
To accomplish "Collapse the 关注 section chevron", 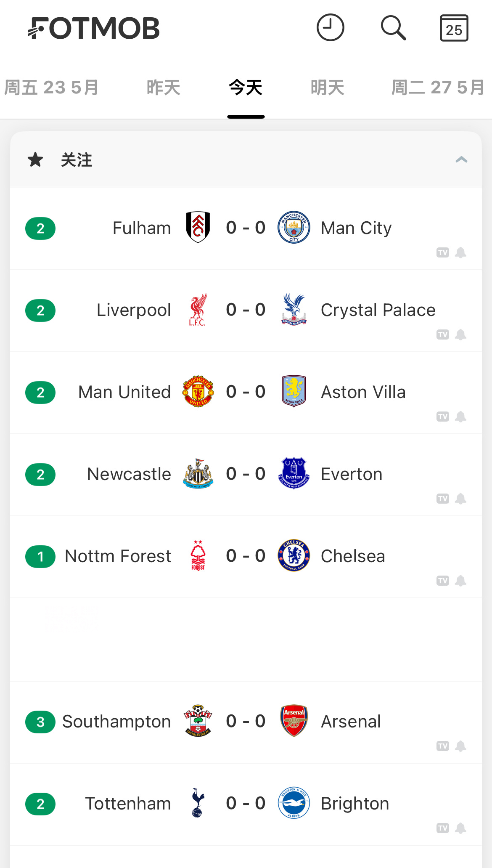I will 461,160.
